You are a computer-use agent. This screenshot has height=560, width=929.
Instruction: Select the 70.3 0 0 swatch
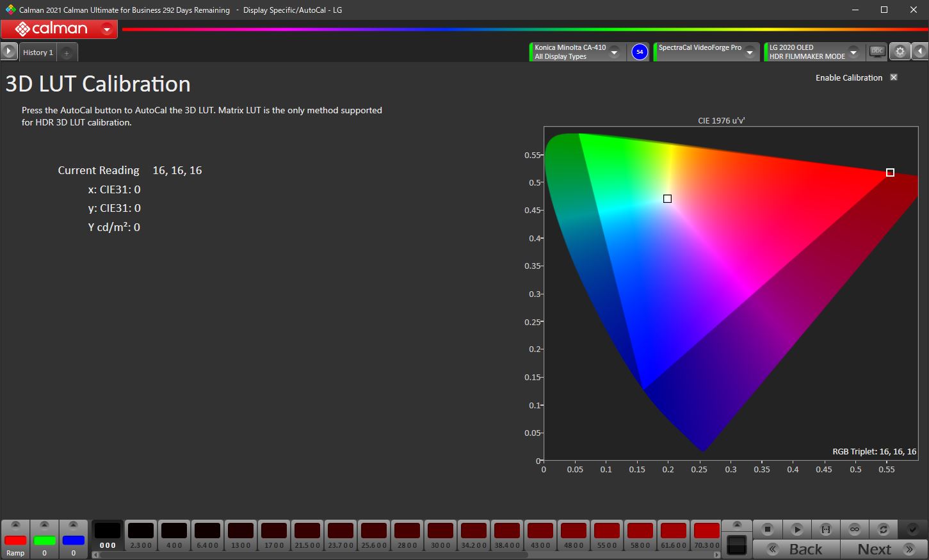pyautogui.click(x=707, y=536)
